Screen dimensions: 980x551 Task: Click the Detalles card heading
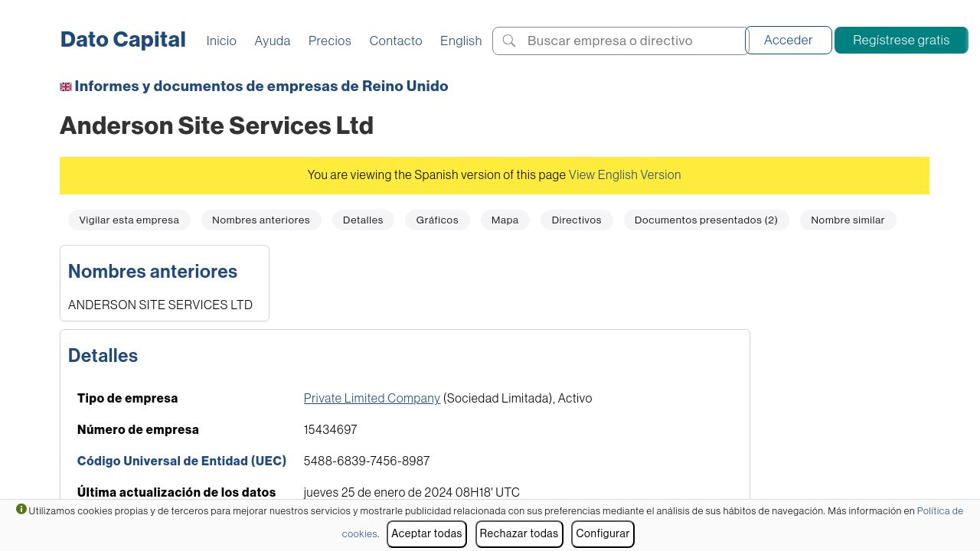coord(103,355)
